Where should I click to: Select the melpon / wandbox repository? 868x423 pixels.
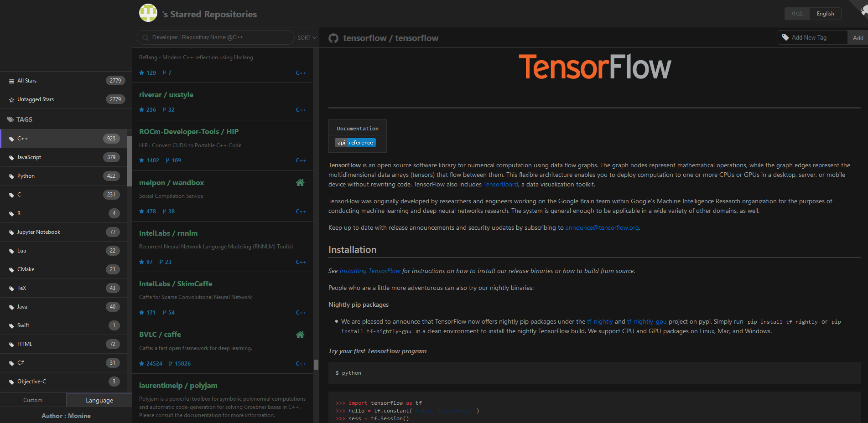[172, 183]
